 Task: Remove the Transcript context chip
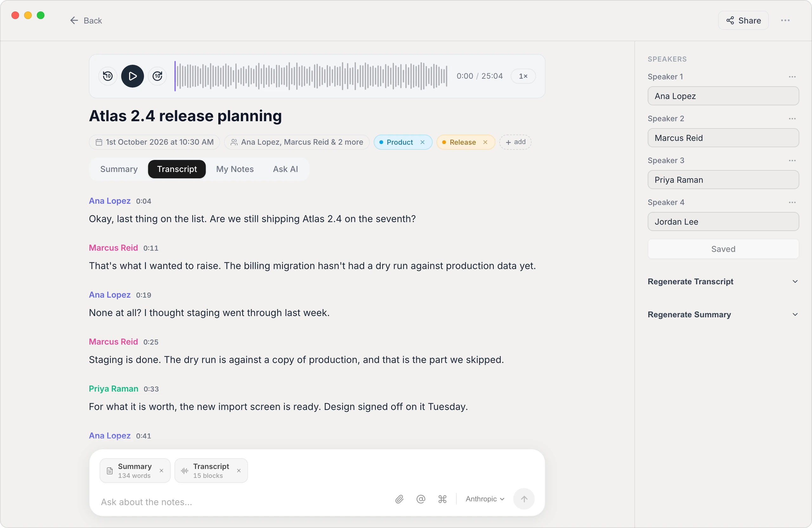(239, 471)
